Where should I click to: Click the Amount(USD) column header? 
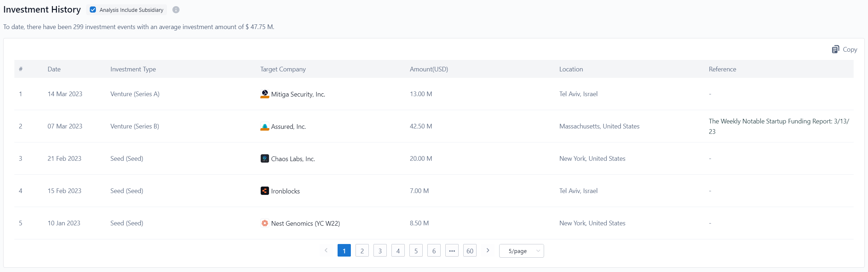[429, 69]
